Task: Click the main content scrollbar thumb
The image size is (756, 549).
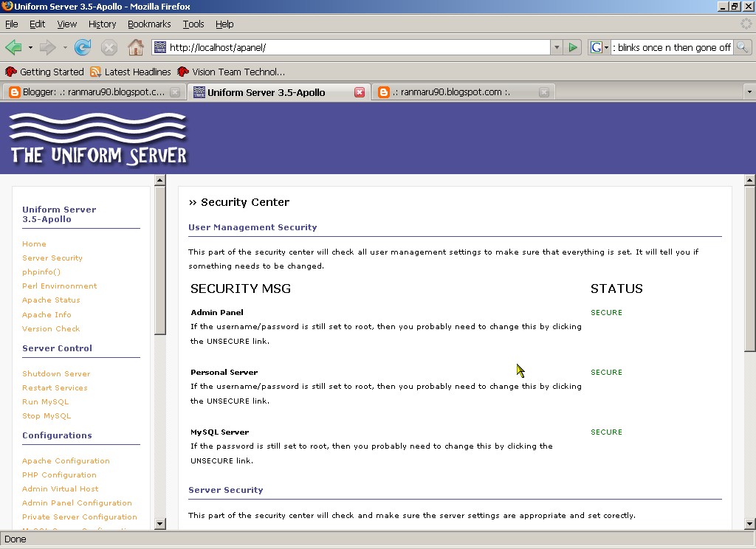Action: pos(749,269)
